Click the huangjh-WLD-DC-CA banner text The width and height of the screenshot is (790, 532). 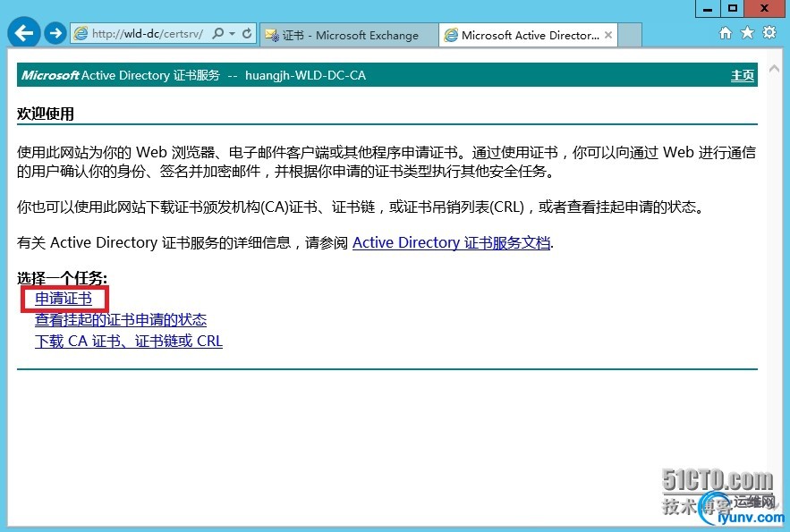coord(305,75)
